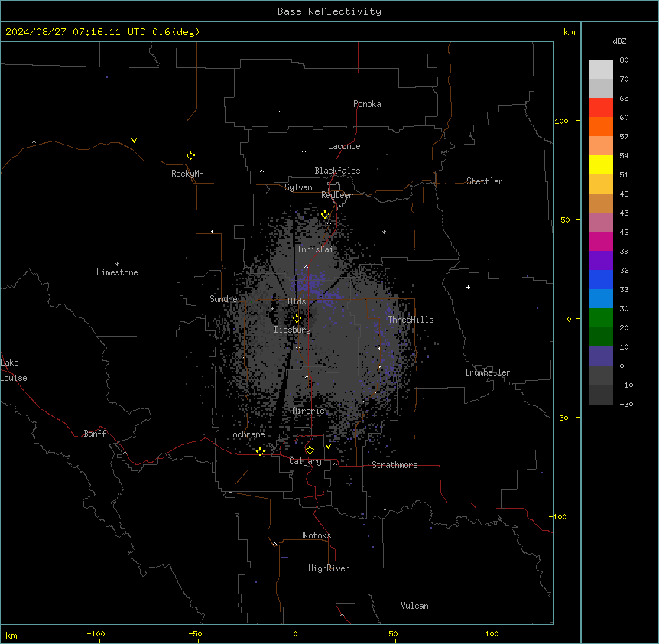Select the red 65 dBZ color swatch
The width and height of the screenshot is (659, 644).
(601, 107)
